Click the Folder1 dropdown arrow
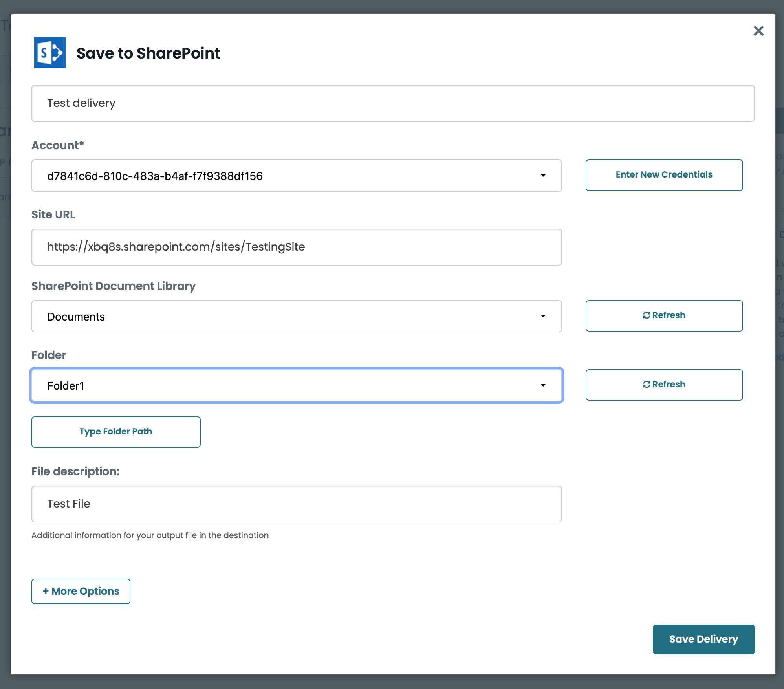This screenshot has width=784, height=689. coord(543,385)
